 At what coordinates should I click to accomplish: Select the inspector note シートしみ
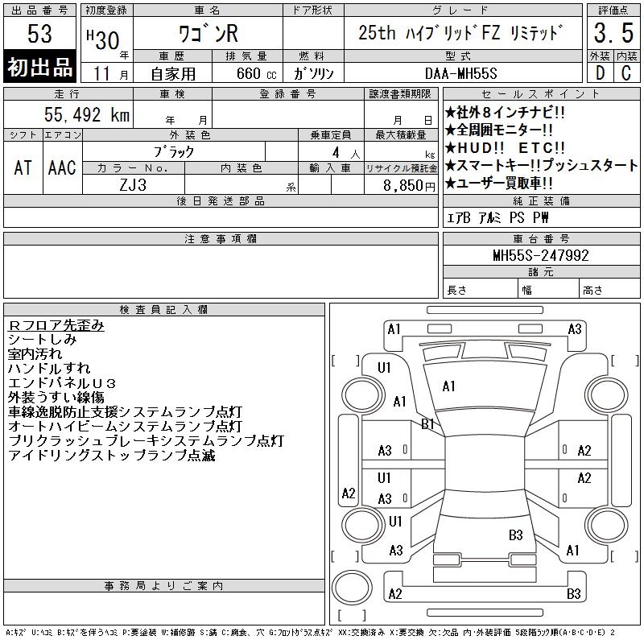(x=43, y=340)
